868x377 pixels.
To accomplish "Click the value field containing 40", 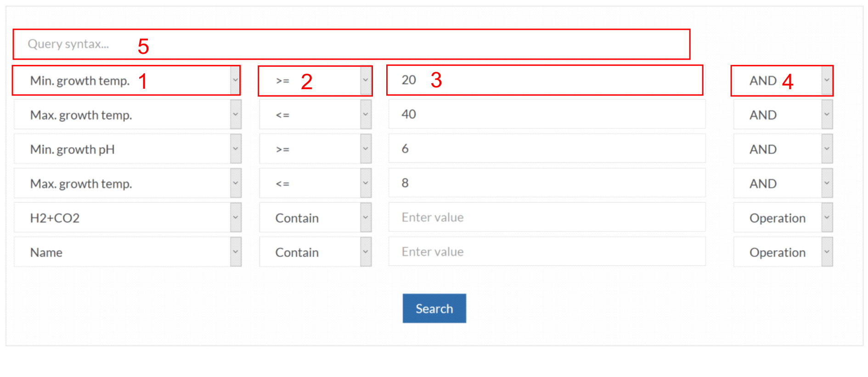I will tap(547, 114).
